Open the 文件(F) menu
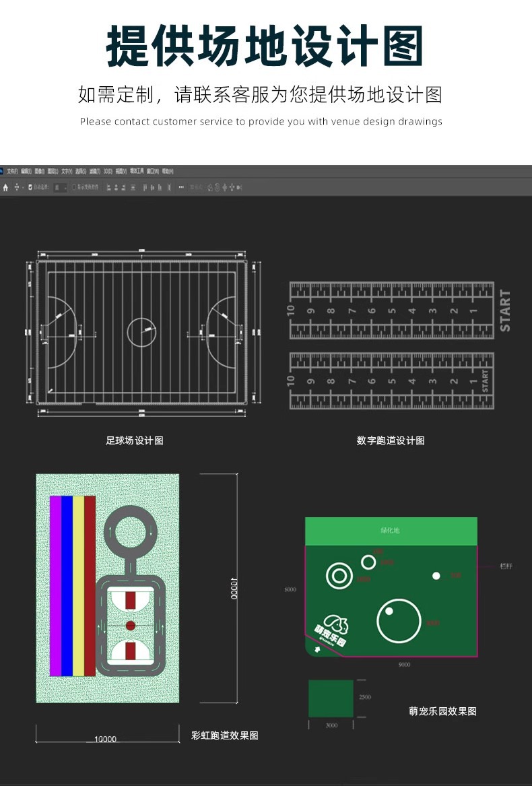 click(x=13, y=172)
